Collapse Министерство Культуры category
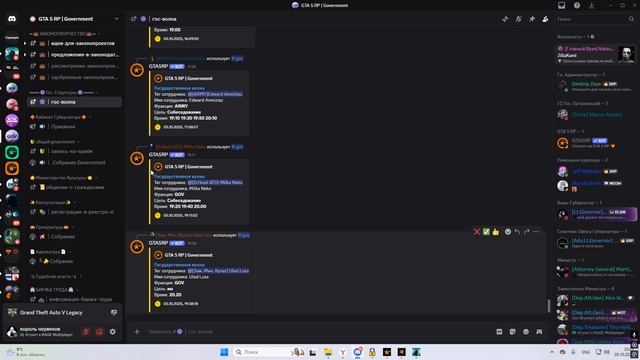 tap(63, 178)
